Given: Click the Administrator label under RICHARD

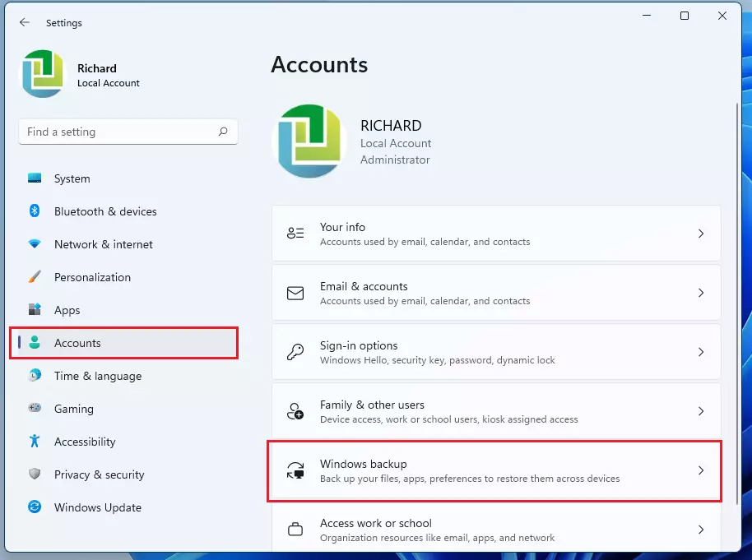Looking at the screenshot, I should 395,160.
